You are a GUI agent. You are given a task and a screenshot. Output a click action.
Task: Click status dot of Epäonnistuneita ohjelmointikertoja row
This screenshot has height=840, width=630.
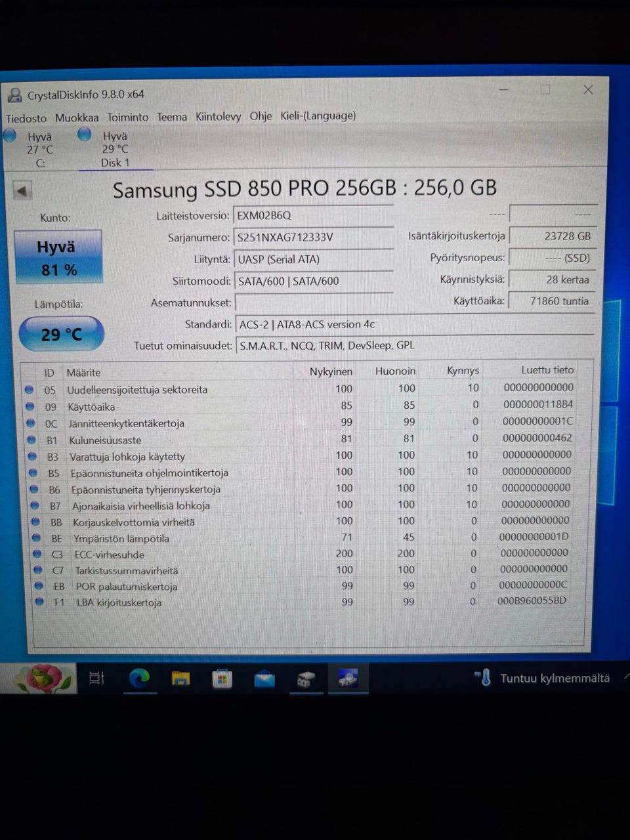pyautogui.click(x=33, y=472)
